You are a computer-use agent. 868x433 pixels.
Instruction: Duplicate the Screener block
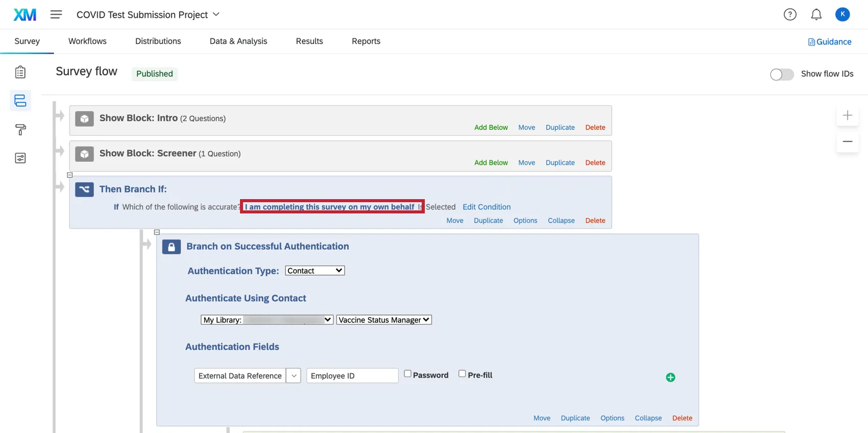pos(560,163)
